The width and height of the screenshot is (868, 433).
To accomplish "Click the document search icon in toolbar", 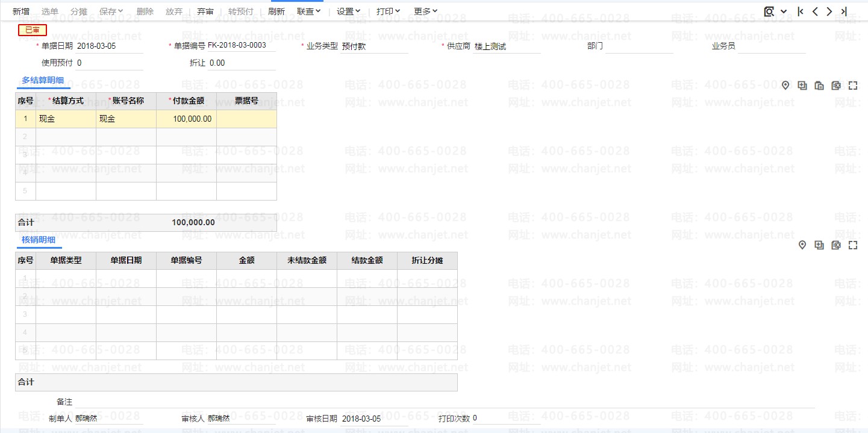I will [x=769, y=11].
